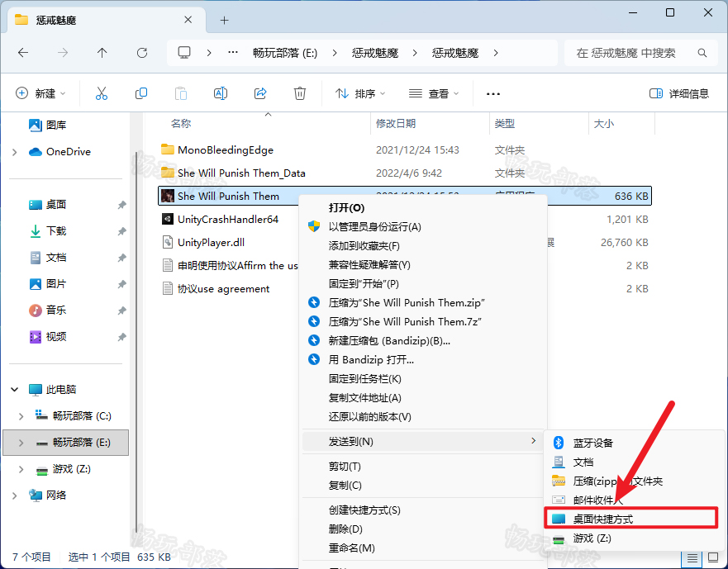Viewport: 728px width, 569px height.
Task: Click the Cut scissors icon in toolbar
Action: tap(101, 93)
